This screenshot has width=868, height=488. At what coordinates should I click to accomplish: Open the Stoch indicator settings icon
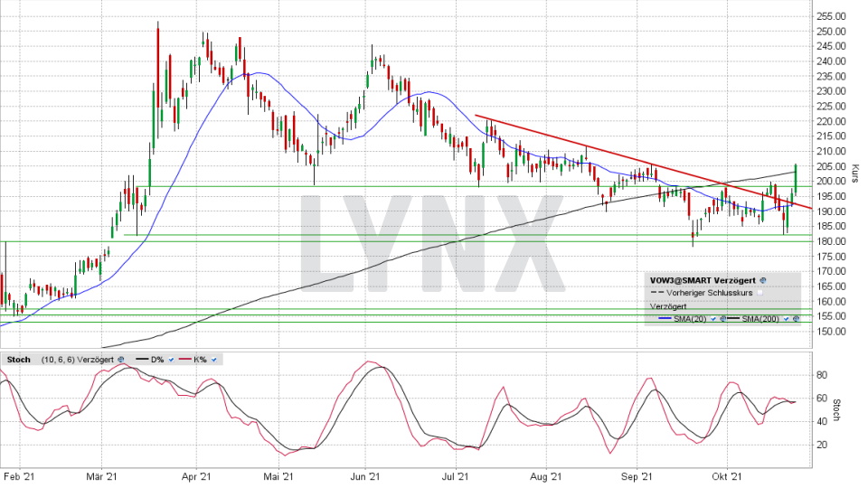pos(120,359)
